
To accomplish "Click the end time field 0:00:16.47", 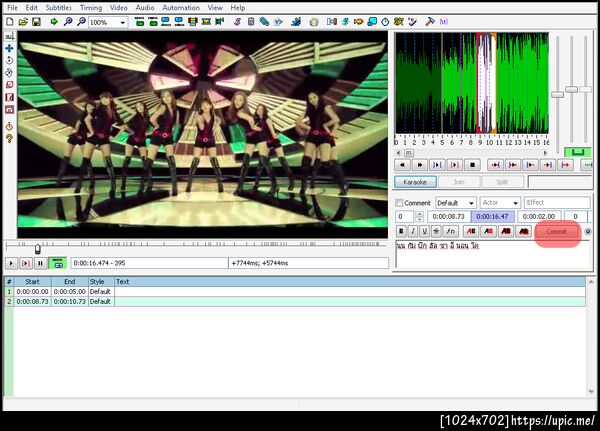I will pos(492,217).
